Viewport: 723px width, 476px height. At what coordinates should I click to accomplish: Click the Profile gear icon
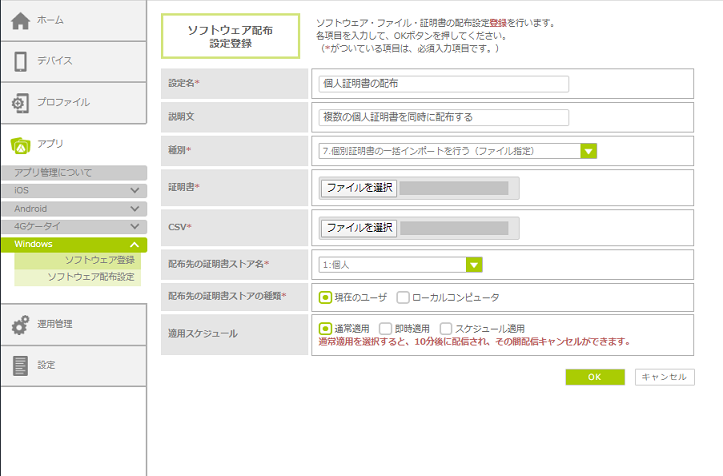click(x=20, y=102)
